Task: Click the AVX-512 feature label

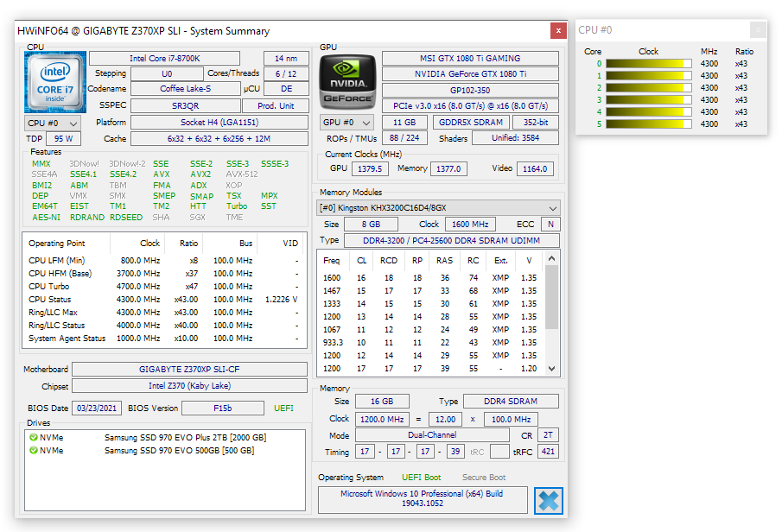Action: [242, 174]
